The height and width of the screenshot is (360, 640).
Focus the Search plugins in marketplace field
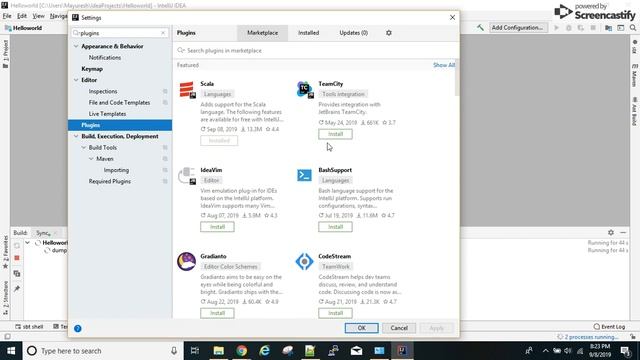[x=316, y=51]
